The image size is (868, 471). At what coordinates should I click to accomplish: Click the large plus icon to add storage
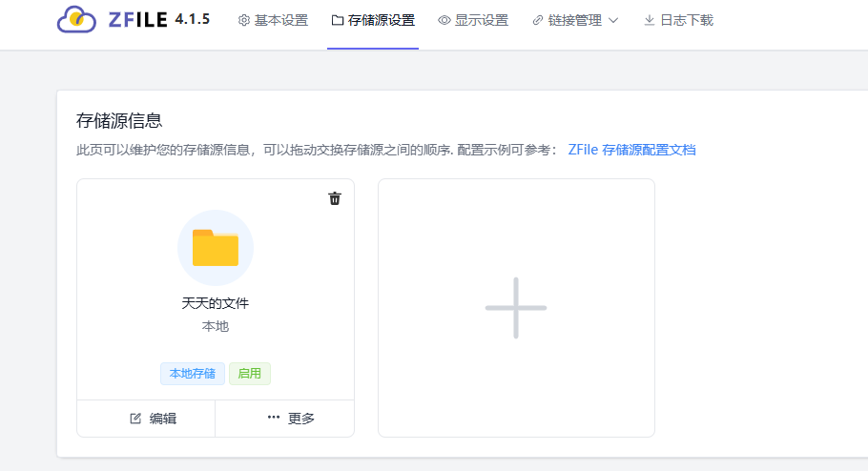click(x=516, y=308)
